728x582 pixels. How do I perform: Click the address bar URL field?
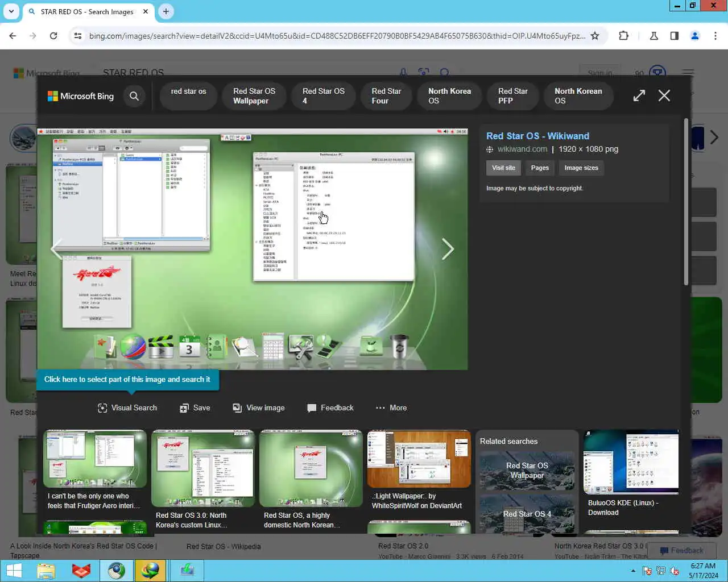[x=337, y=36]
